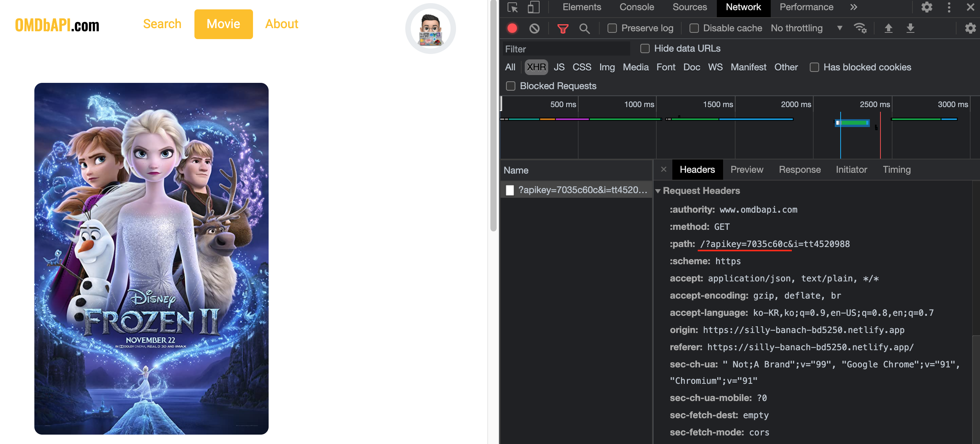Toggle device toolbar icon
Viewport: 980px width, 444px height.
pyautogui.click(x=533, y=7)
